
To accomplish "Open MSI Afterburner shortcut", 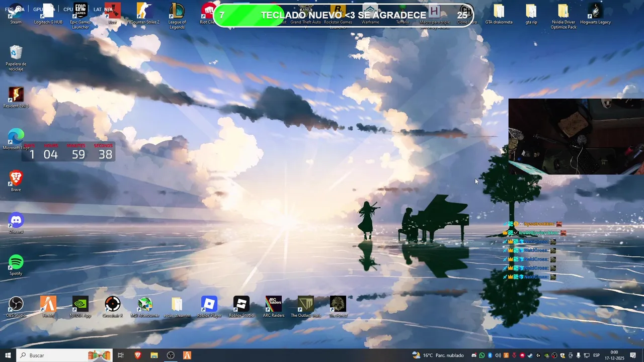I will point(145,307).
